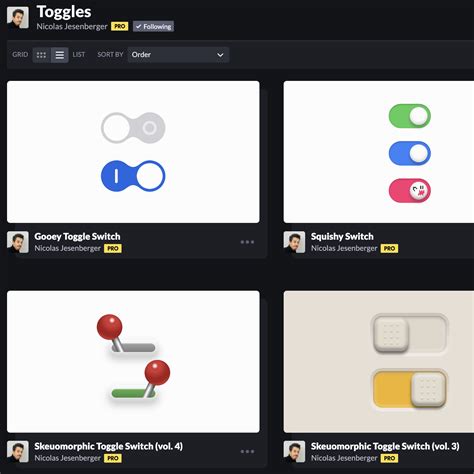This screenshot has height=474, width=474.
Task: Unfollow via the Following button
Action: pyautogui.click(x=153, y=26)
